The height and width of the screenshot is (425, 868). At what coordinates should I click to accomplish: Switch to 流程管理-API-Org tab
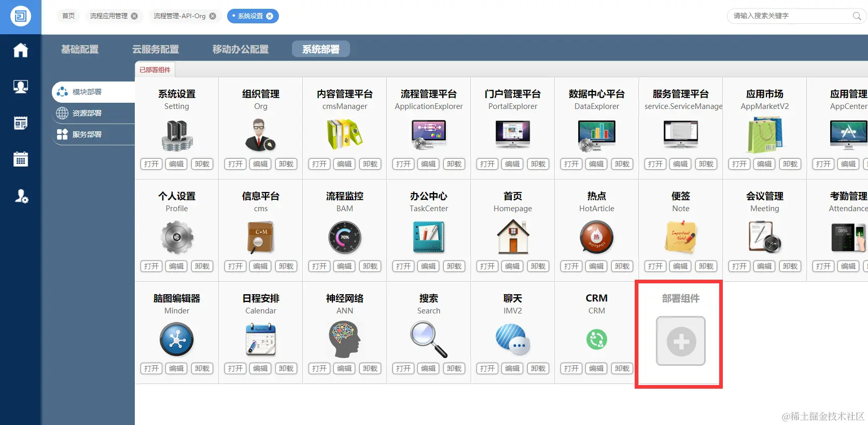pos(179,16)
